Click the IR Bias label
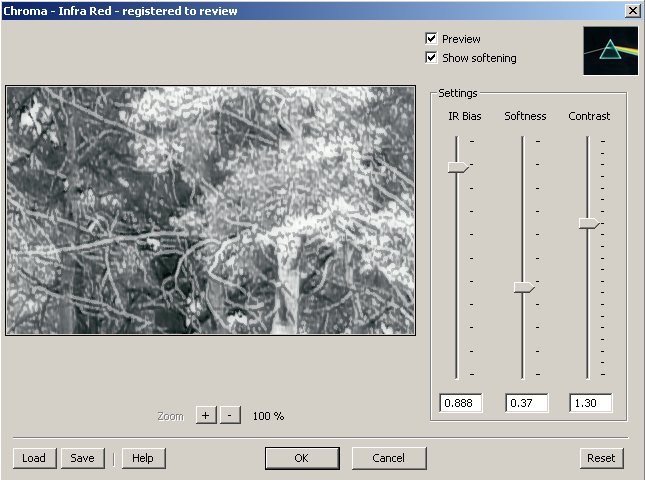This screenshot has height=480, width=645. click(x=465, y=116)
